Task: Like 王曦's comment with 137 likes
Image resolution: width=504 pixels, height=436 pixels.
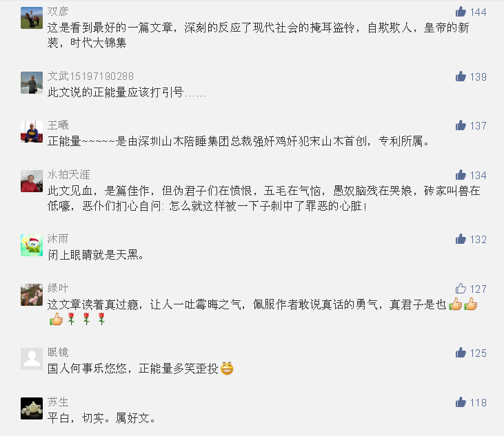Action: [x=461, y=125]
